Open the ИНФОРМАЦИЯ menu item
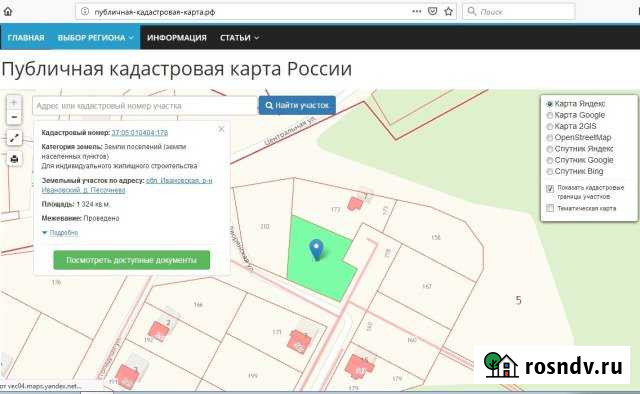Screen dimensions: 640x394 177,38
